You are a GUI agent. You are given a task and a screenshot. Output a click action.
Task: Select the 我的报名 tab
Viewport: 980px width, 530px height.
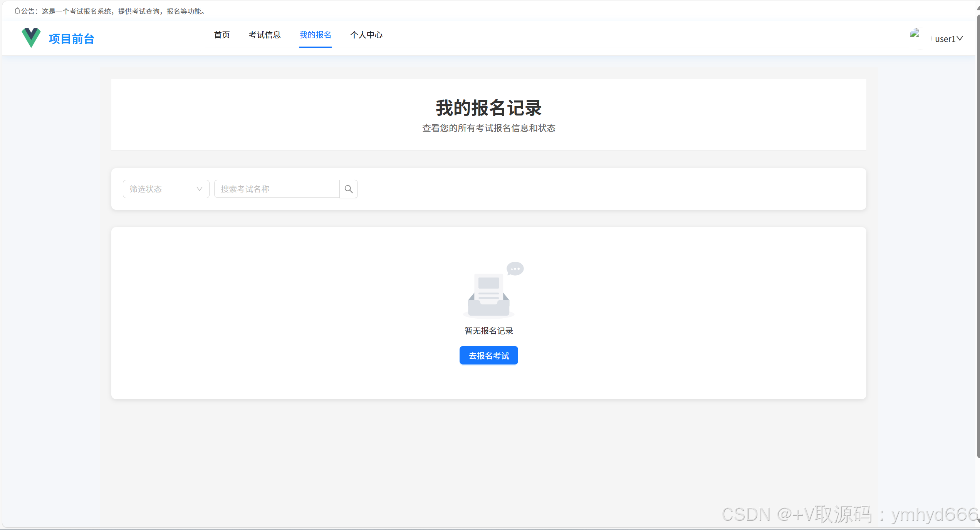[315, 35]
